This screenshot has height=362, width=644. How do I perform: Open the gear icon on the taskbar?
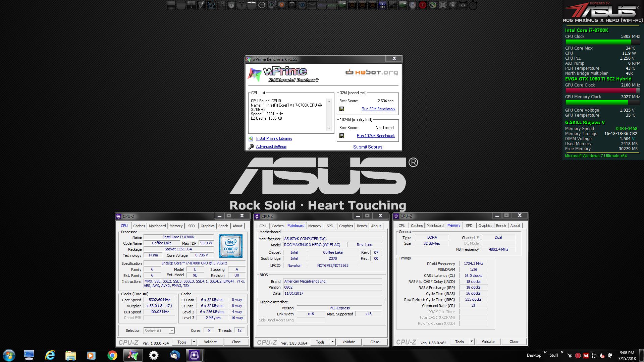(154, 355)
